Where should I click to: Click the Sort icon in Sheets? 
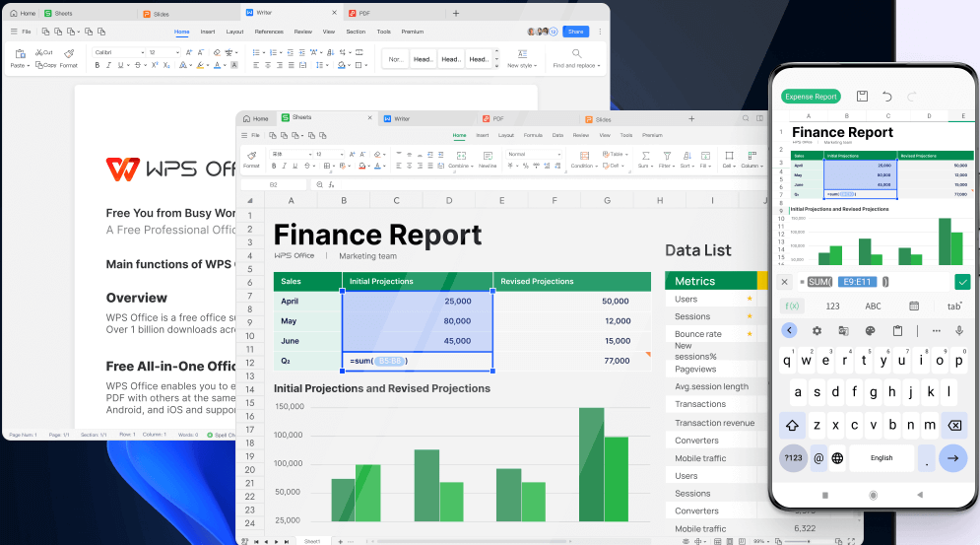pyautogui.click(x=686, y=155)
